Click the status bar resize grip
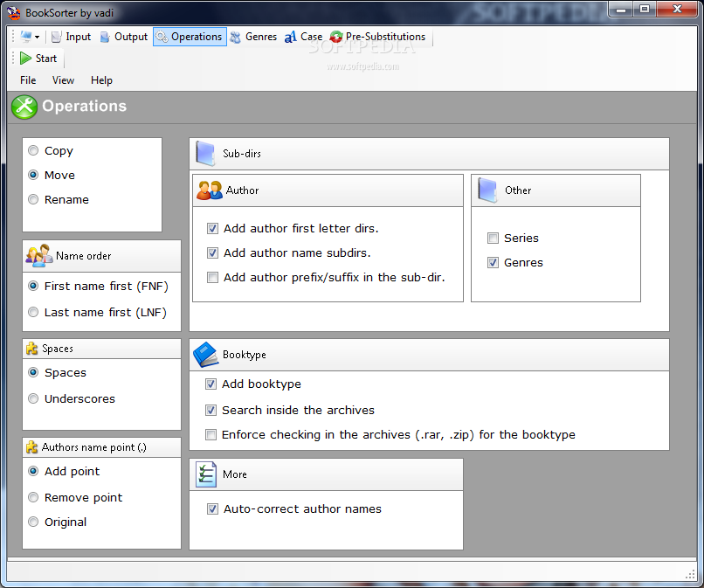The width and height of the screenshot is (704, 588). 691,575
